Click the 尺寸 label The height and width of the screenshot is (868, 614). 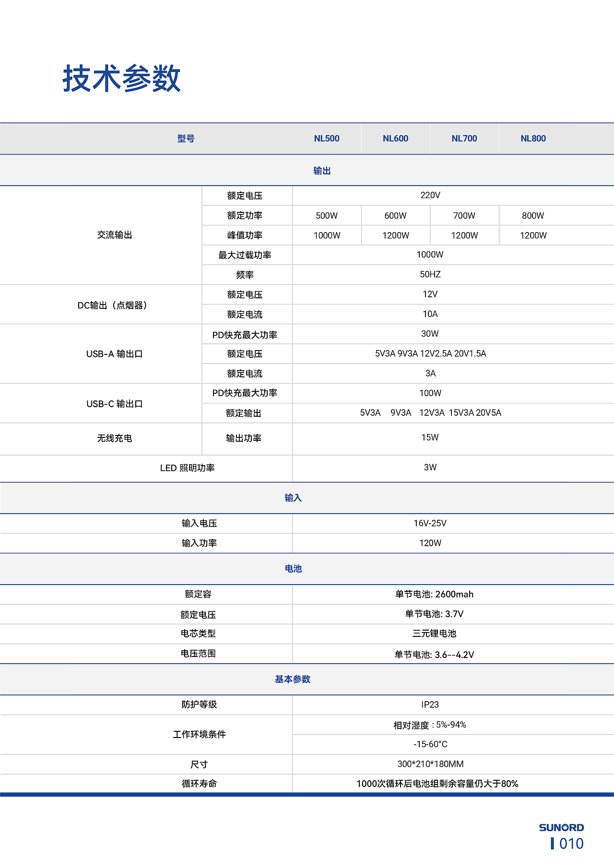click(x=199, y=764)
